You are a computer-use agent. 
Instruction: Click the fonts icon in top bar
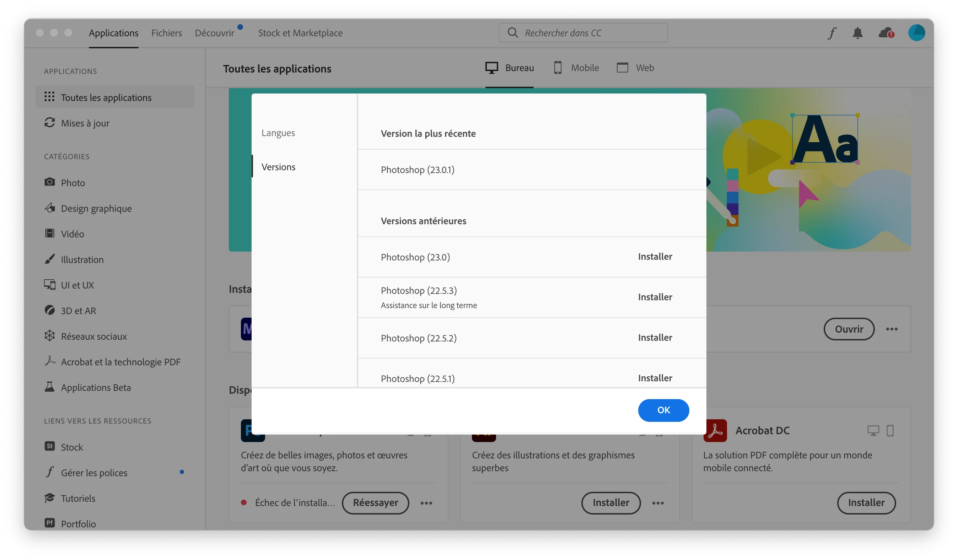(x=831, y=33)
